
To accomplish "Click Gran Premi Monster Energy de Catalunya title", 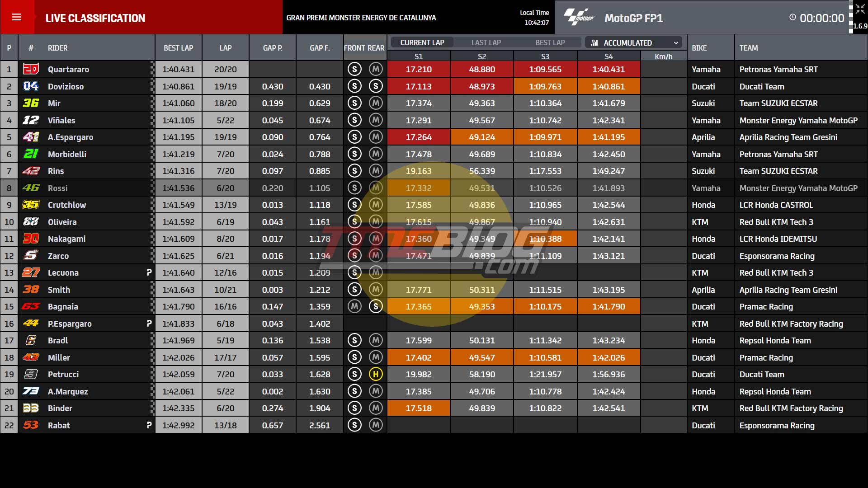I will (x=361, y=18).
